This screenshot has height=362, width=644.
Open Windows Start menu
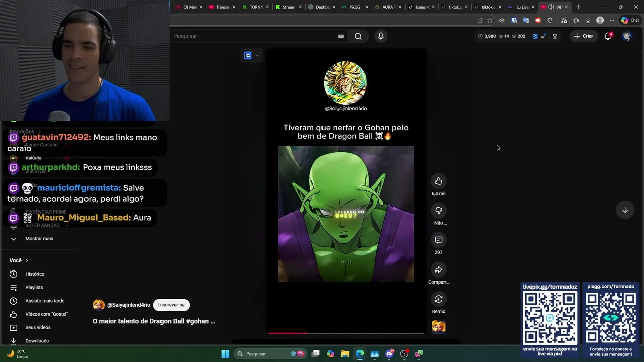(225, 354)
